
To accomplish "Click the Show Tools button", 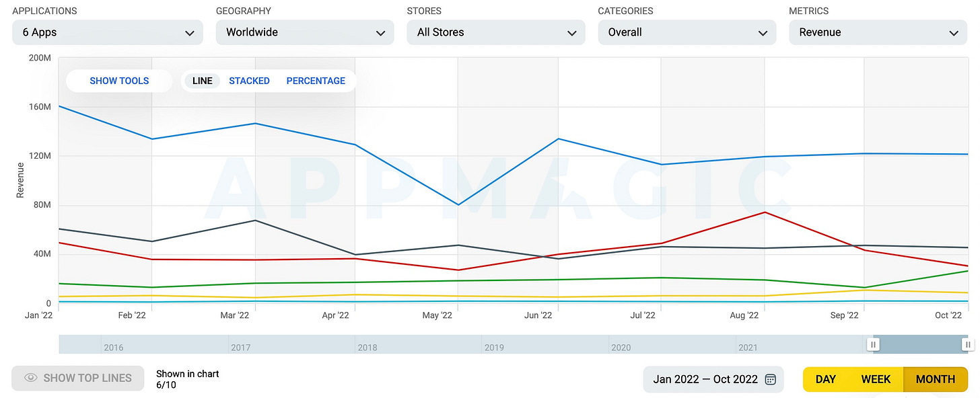I will coord(119,81).
